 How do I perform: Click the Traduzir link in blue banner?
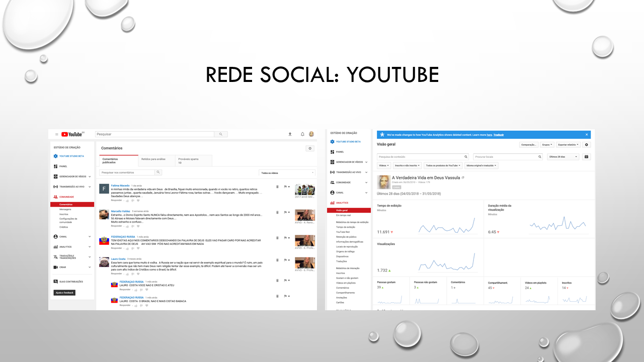pyautogui.click(x=498, y=135)
